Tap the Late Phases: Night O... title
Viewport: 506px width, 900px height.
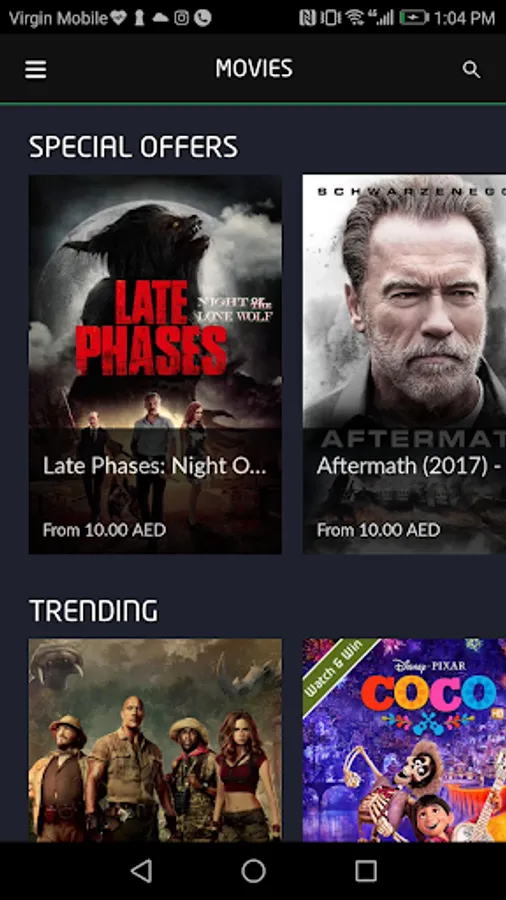click(x=155, y=466)
